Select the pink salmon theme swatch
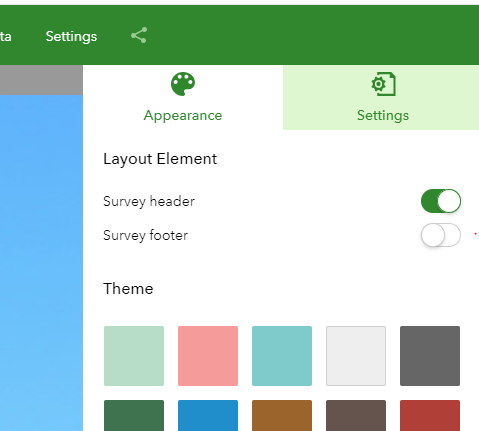 point(208,356)
